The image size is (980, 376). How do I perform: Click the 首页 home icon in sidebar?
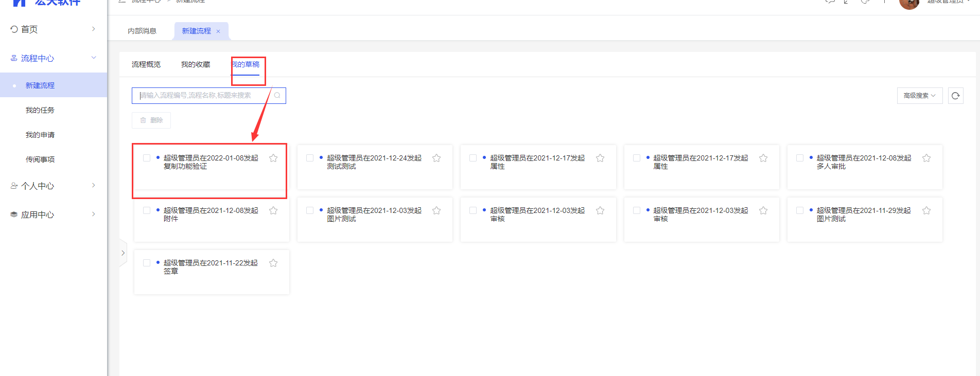coord(14,29)
